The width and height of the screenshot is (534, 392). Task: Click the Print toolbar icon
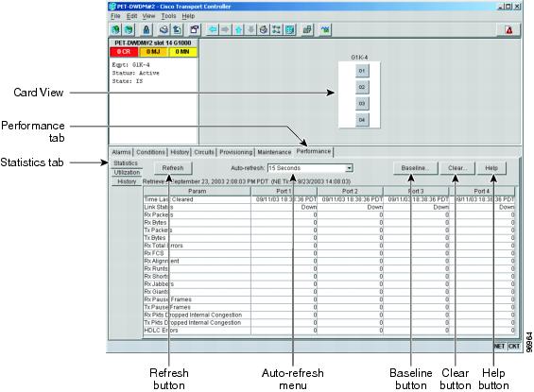point(164,30)
